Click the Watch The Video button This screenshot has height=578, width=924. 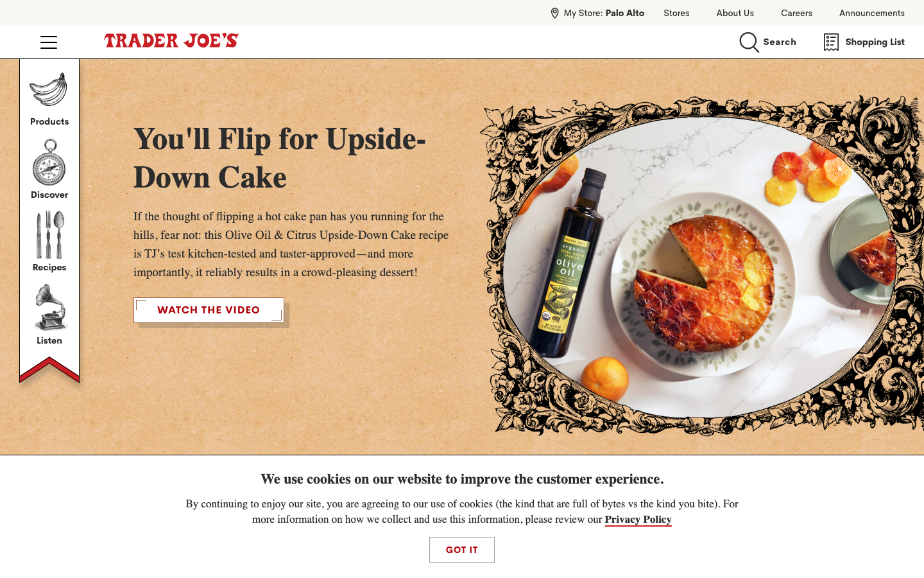point(209,310)
